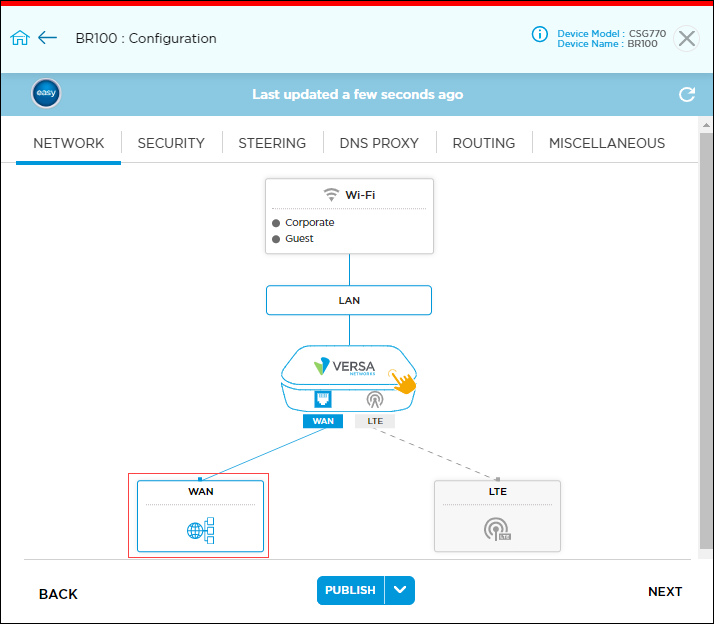714x624 pixels.
Task: Click the vertical scrollbar
Action: point(706,341)
